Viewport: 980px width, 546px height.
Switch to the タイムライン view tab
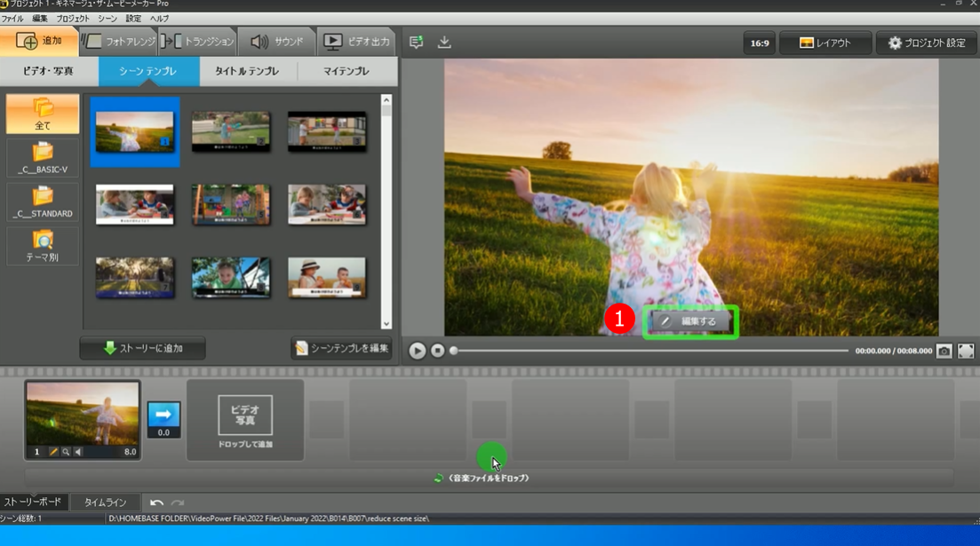[105, 502]
